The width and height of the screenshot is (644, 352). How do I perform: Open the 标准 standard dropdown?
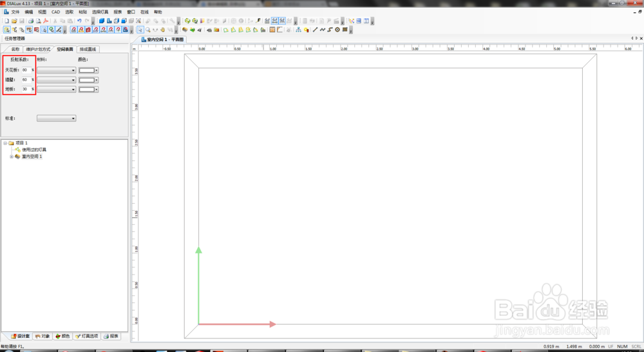[56, 119]
